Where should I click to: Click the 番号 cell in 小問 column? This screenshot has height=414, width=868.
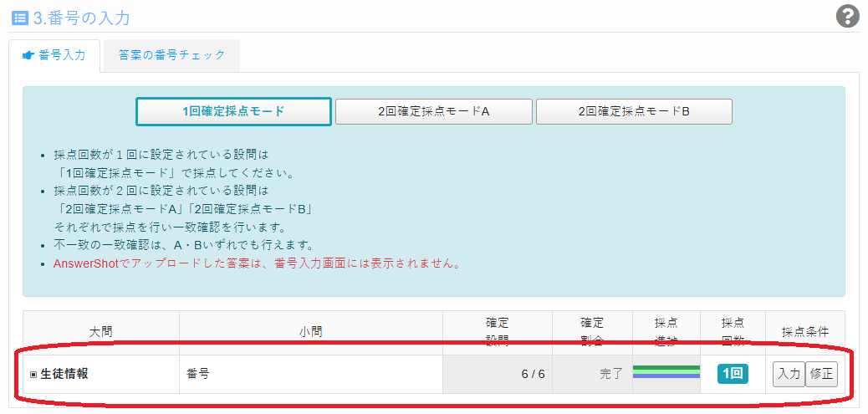(x=197, y=374)
